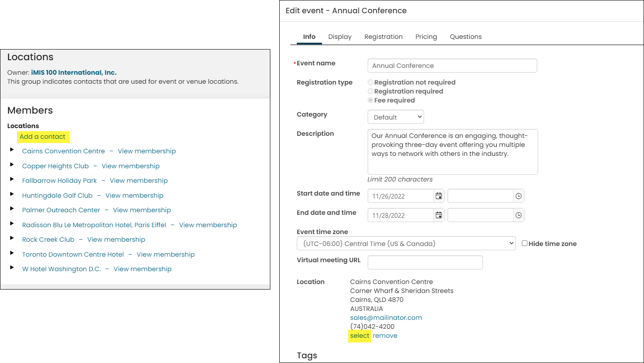The image size is (644, 363).
Task: Expand the Radisson Blu Le Metropolitan row
Action: click(12, 223)
